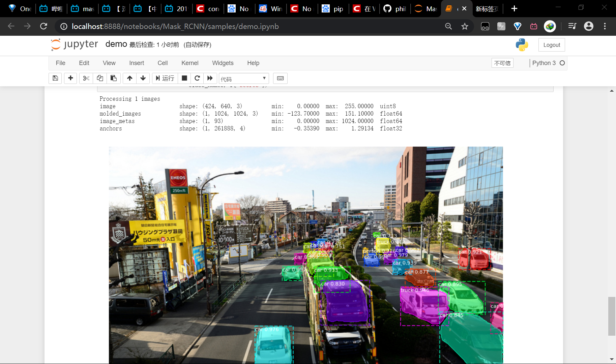This screenshot has height=364, width=616.
Task: Insert cell below with plus icon
Action: (x=70, y=78)
